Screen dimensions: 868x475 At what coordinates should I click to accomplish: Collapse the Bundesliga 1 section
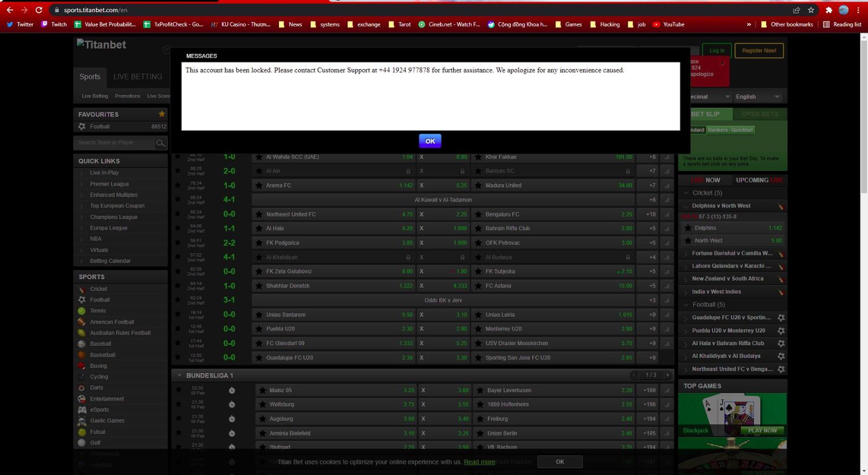179,375
